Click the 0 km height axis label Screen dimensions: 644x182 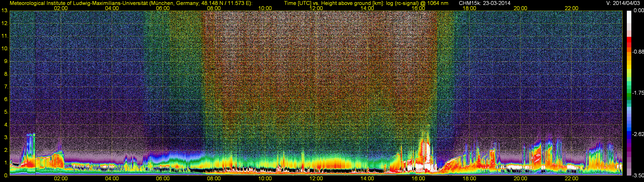tap(6, 176)
